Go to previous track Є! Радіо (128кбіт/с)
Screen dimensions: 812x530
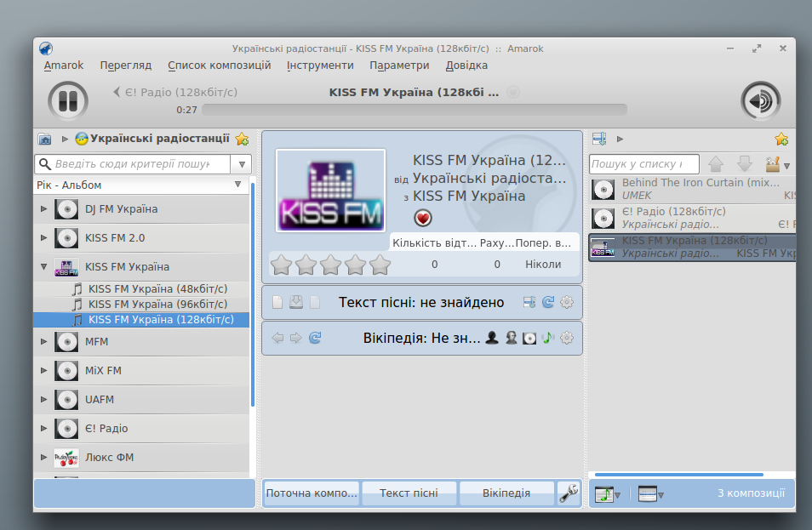pyautogui.click(x=175, y=92)
